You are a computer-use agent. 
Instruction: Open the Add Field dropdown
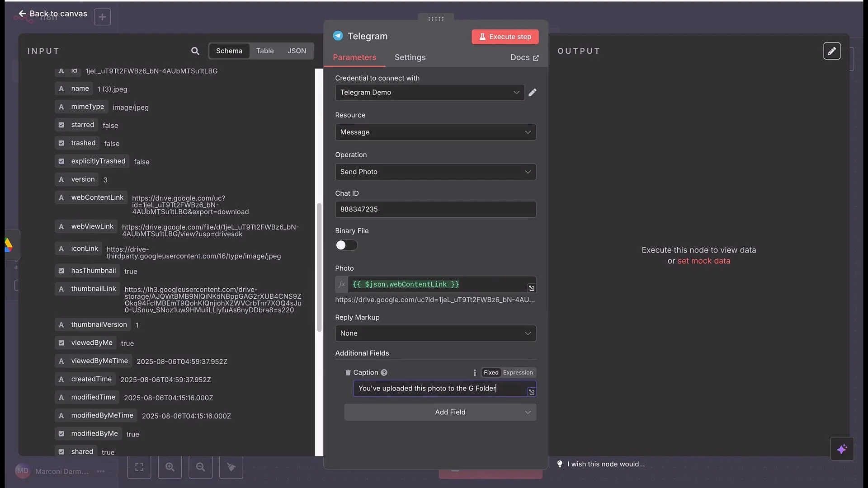click(440, 412)
